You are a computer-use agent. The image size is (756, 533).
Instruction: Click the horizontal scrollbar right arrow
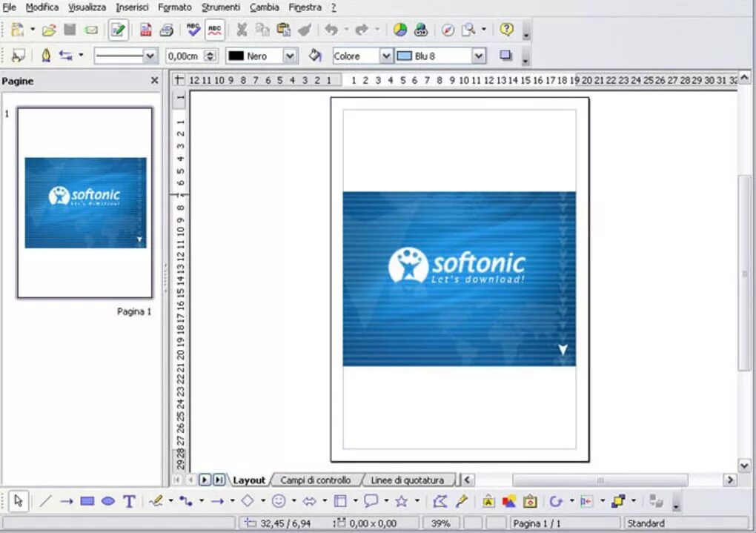point(730,480)
